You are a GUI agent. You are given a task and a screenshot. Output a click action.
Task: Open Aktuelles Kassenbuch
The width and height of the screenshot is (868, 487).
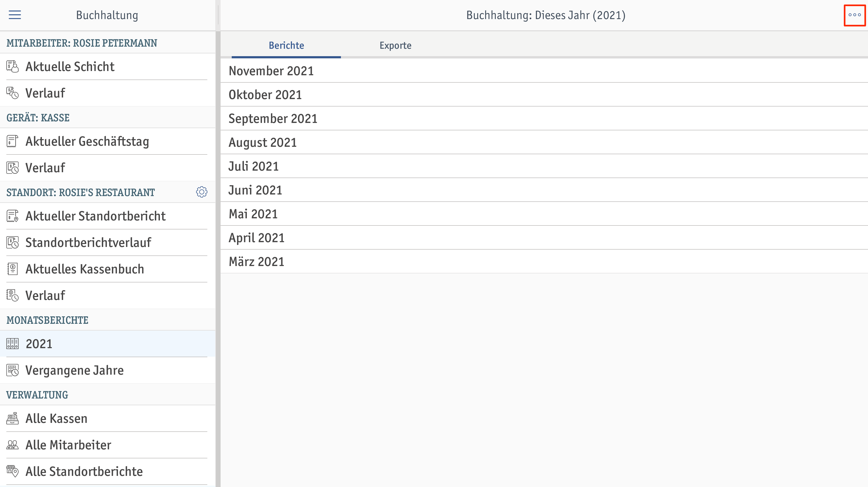[107, 269]
